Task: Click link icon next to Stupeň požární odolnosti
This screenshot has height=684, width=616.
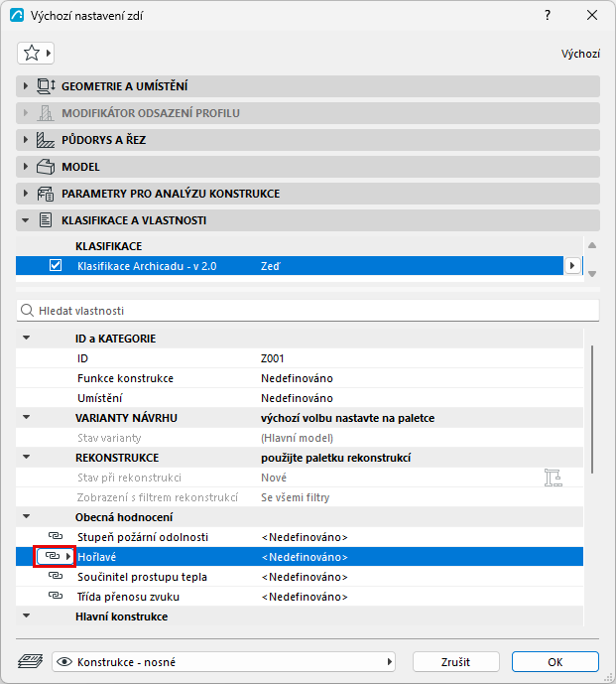Action: pos(56,536)
